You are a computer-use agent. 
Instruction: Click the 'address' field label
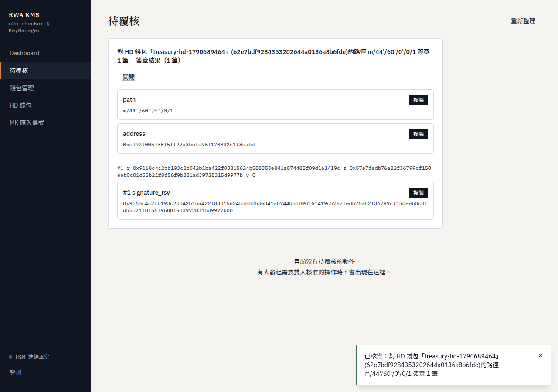click(134, 134)
